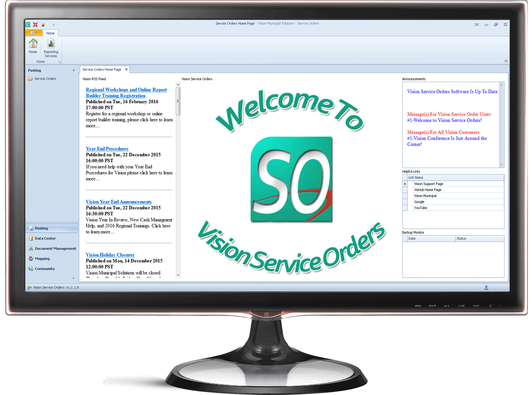Screen dimensions: 532x395
Task: Open the Community navigation group
Action: (x=52, y=269)
